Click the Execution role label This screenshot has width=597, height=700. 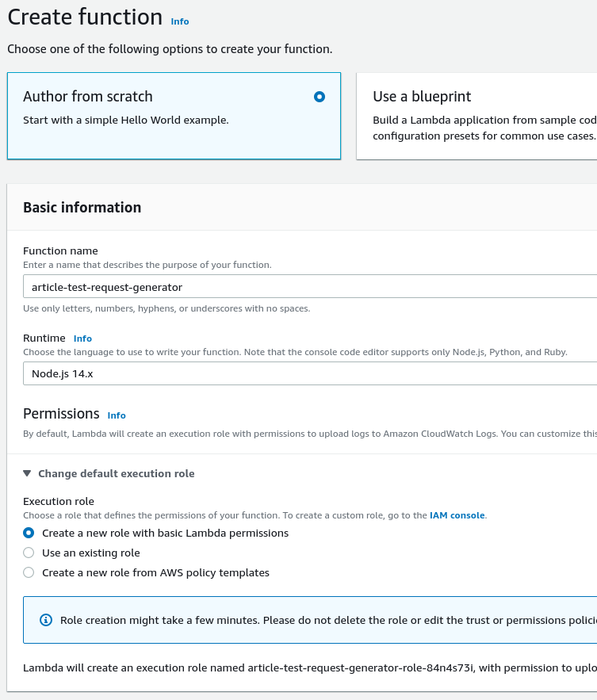click(59, 501)
